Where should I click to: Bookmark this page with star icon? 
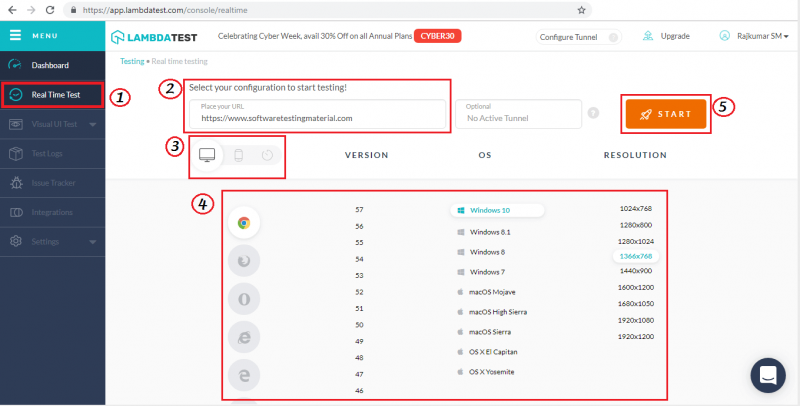pos(581,9)
